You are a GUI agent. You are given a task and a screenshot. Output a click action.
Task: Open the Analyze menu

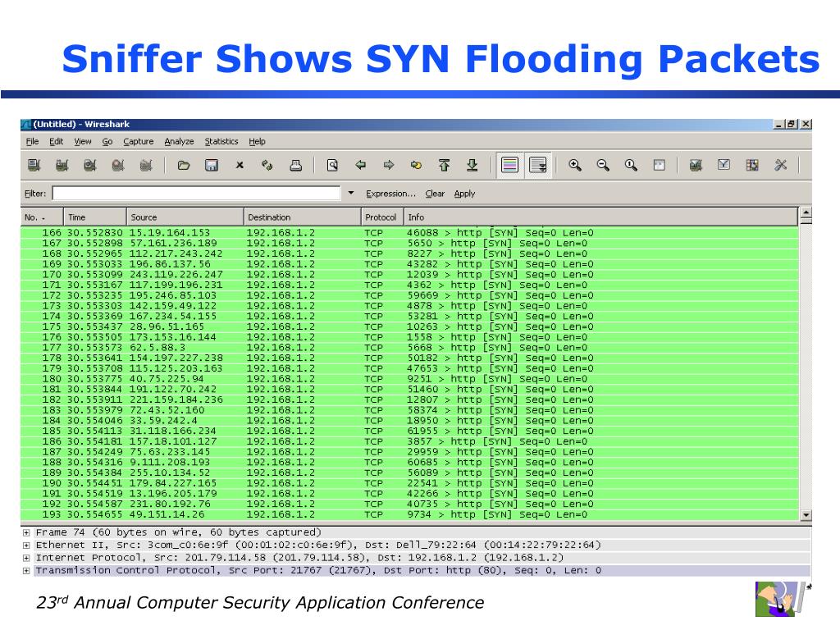tap(179, 141)
